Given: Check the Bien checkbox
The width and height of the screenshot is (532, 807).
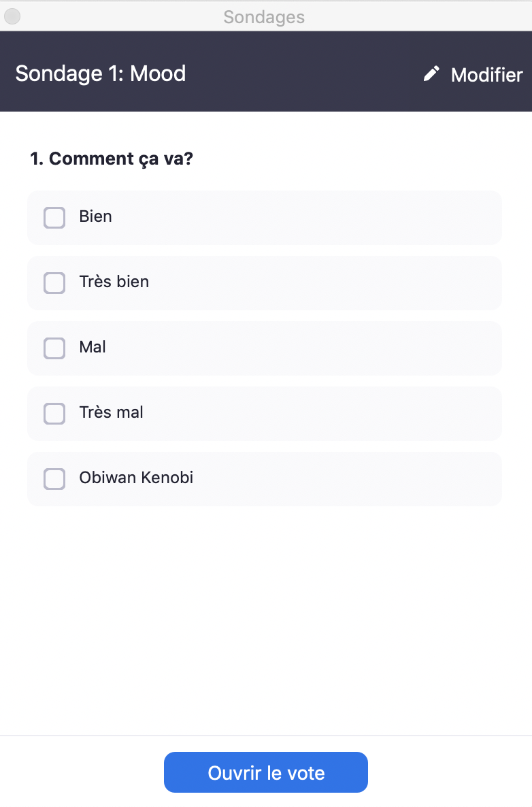Looking at the screenshot, I should pos(54,218).
